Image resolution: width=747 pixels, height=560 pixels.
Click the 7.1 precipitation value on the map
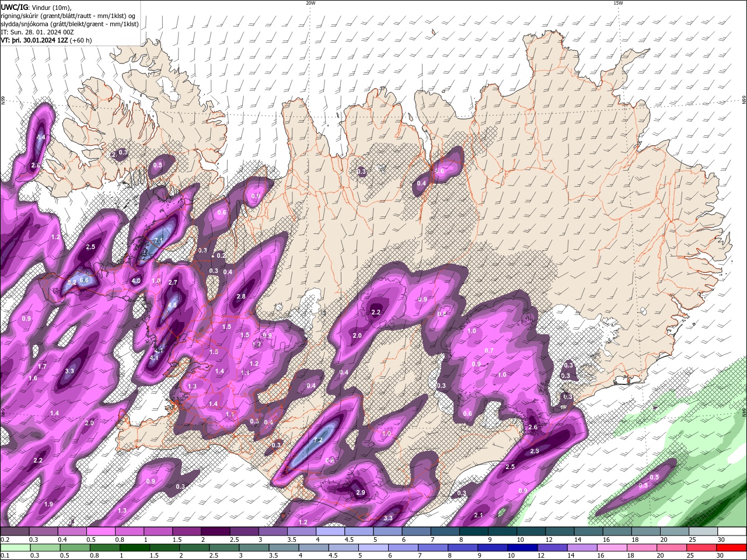[159, 241]
